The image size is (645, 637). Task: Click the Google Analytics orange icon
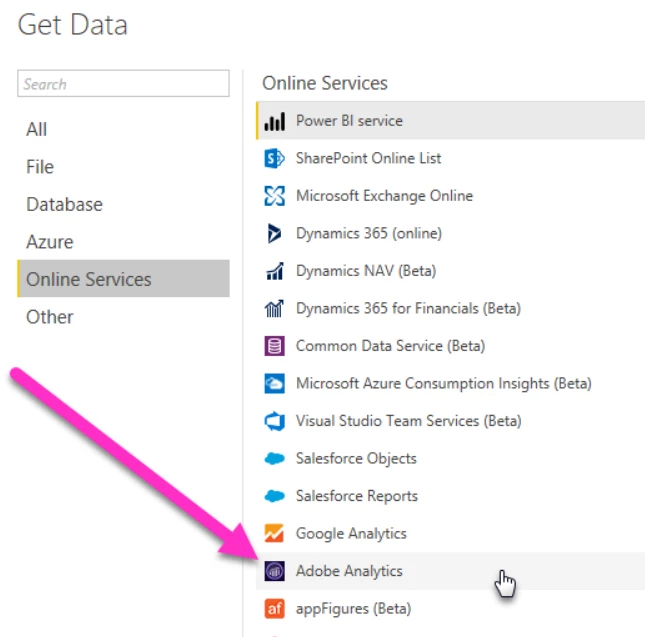tap(274, 533)
